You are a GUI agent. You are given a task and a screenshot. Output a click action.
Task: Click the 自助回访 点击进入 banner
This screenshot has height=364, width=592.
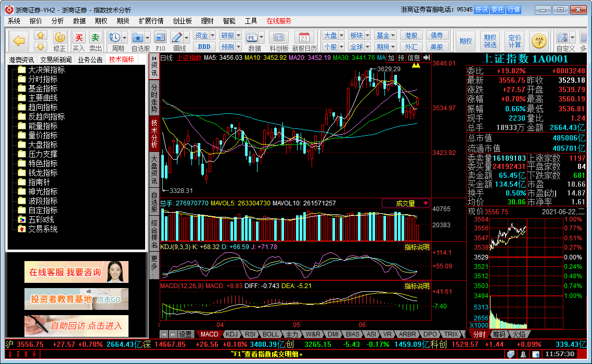point(76,326)
